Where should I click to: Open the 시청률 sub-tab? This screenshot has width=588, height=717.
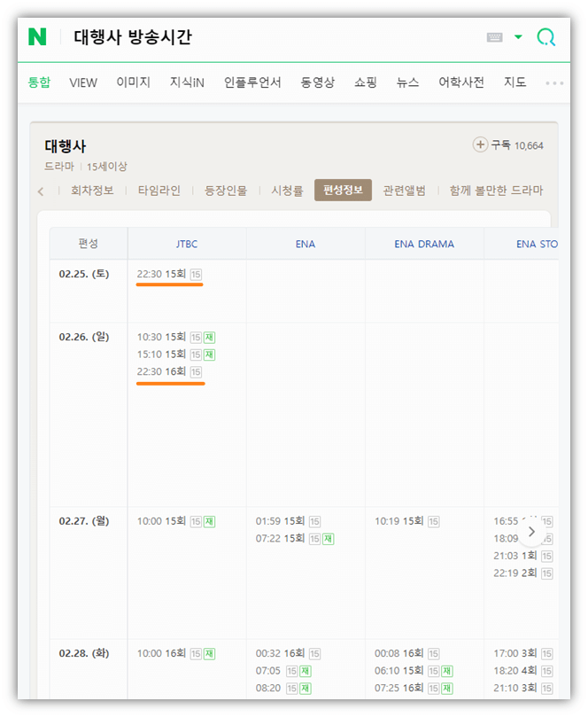click(288, 191)
